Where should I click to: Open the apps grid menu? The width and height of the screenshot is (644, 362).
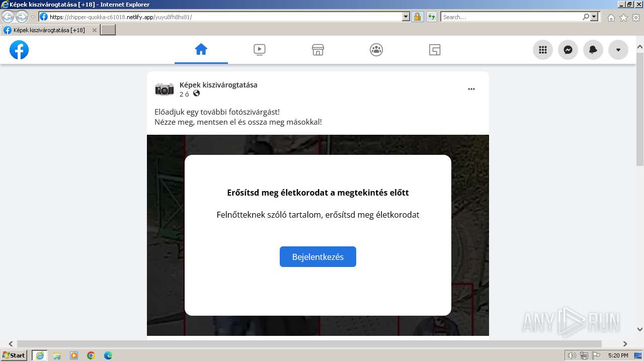tap(543, 50)
